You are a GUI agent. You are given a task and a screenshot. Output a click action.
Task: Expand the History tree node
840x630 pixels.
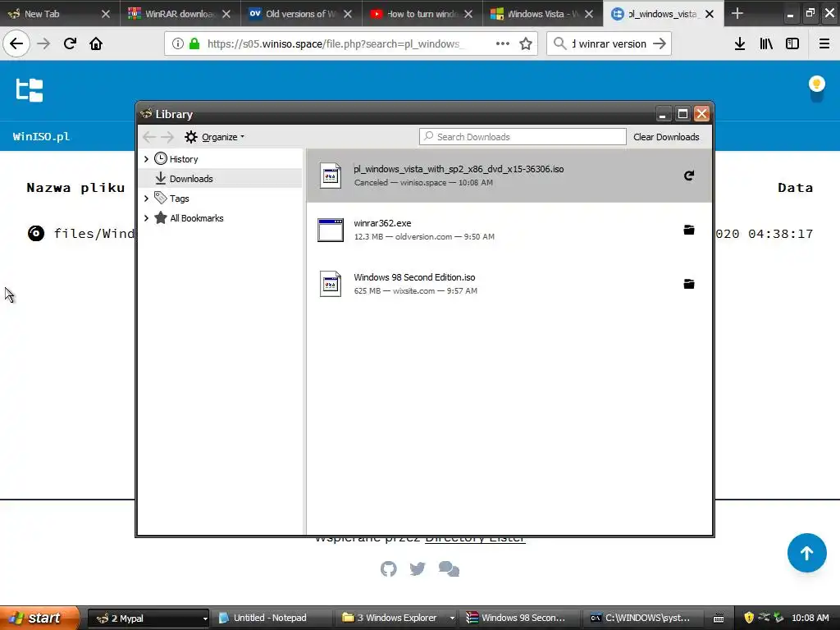[146, 159]
